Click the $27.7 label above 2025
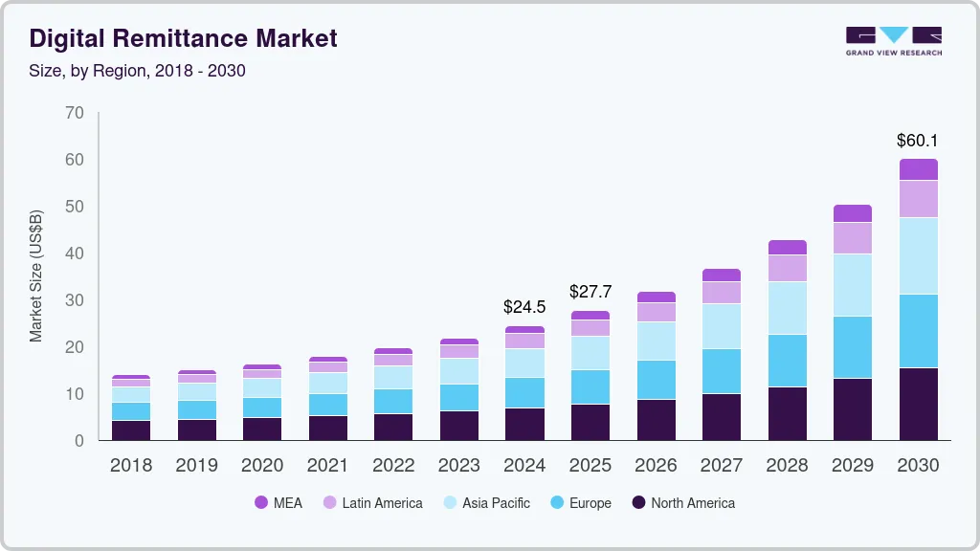The image size is (980, 551). click(590, 290)
